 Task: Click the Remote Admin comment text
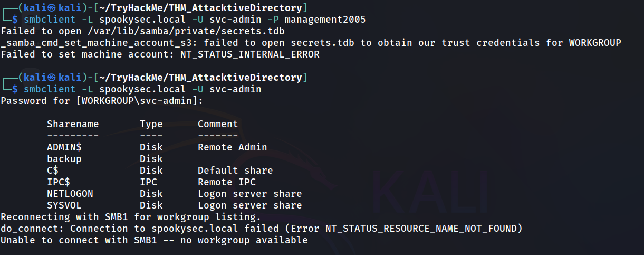[x=233, y=147]
